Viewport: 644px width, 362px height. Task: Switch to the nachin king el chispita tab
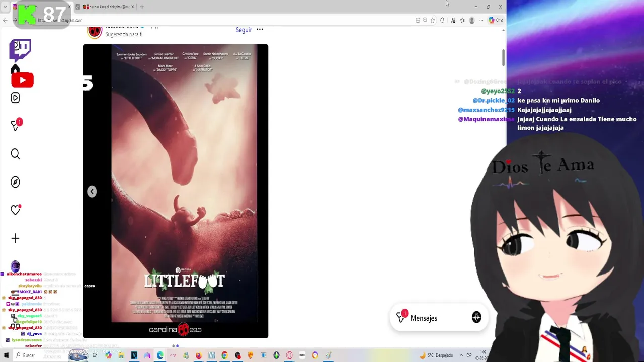tap(105, 7)
